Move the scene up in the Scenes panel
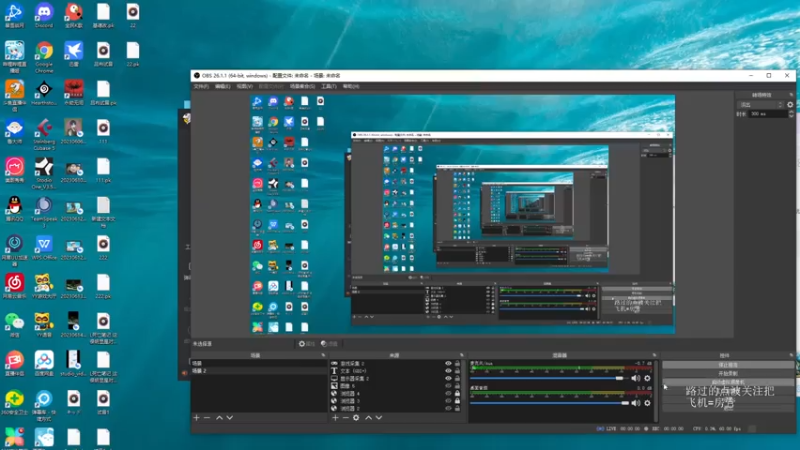This screenshot has width=800, height=450. pyautogui.click(x=219, y=417)
